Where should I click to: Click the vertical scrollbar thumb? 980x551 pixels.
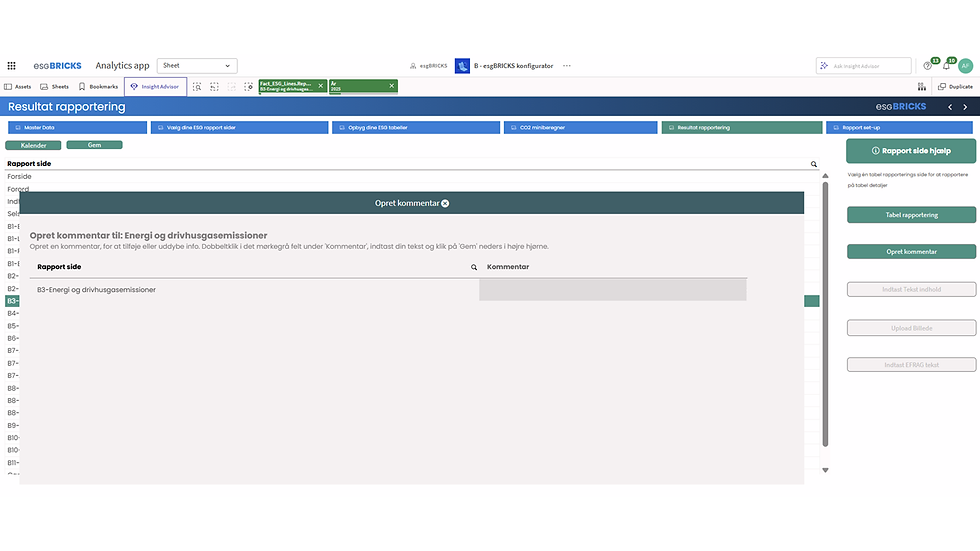coord(825,314)
